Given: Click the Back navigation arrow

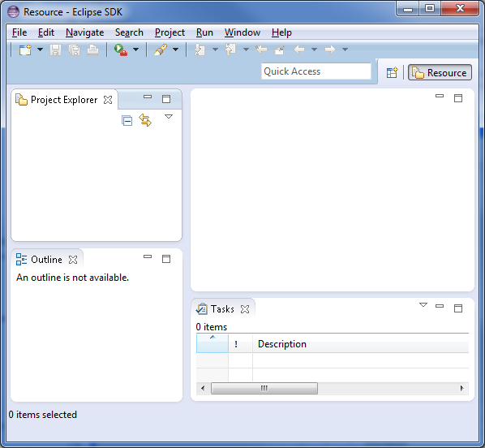Looking at the screenshot, I should click(x=299, y=50).
